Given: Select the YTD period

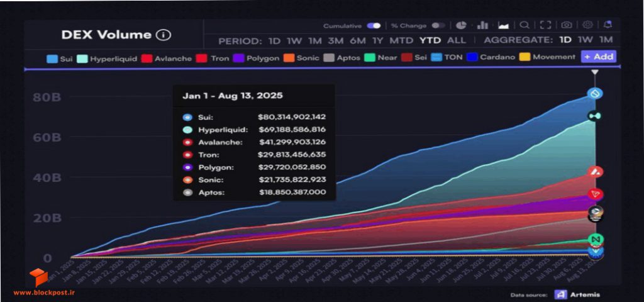Looking at the screenshot, I should click(430, 40).
